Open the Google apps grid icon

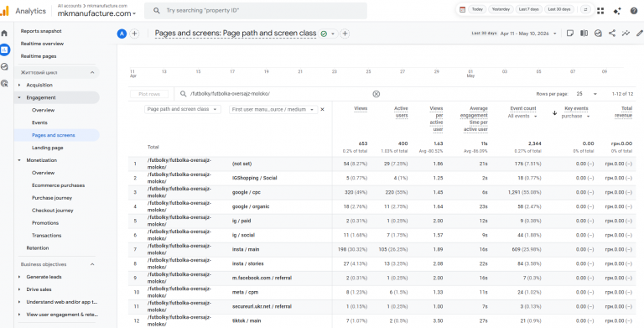(x=600, y=11)
